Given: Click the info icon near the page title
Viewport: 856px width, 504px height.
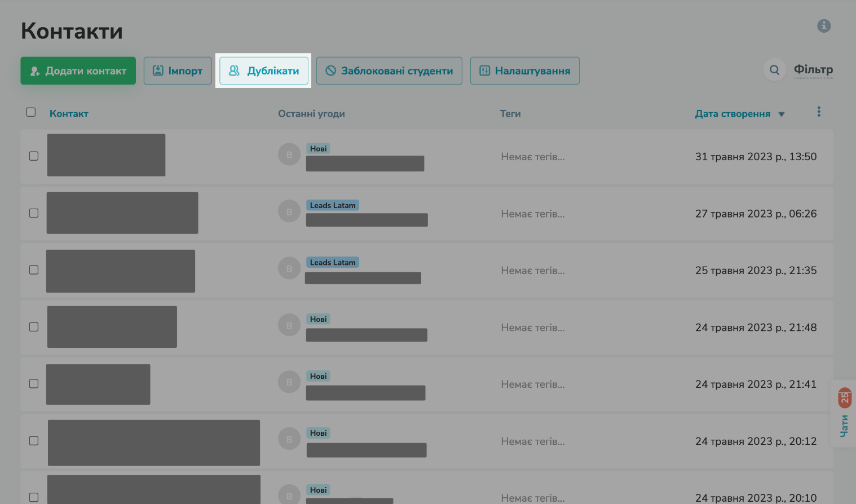Looking at the screenshot, I should click(823, 26).
